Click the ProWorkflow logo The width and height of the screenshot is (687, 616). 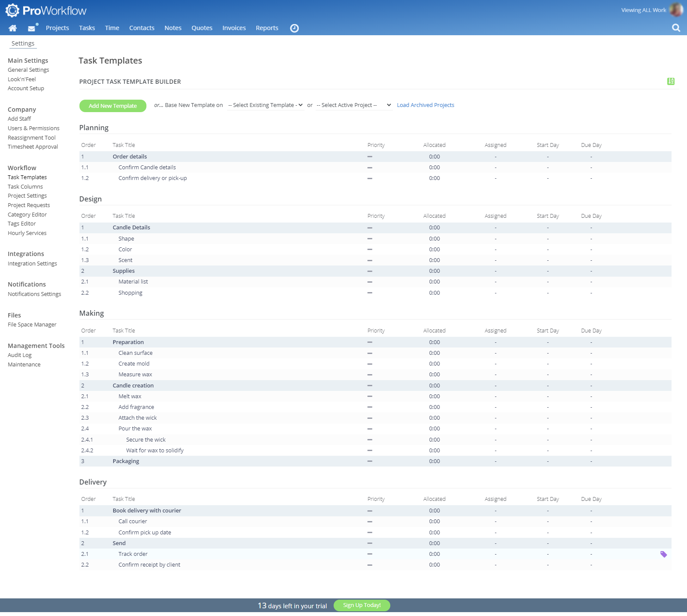pyautogui.click(x=46, y=10)
